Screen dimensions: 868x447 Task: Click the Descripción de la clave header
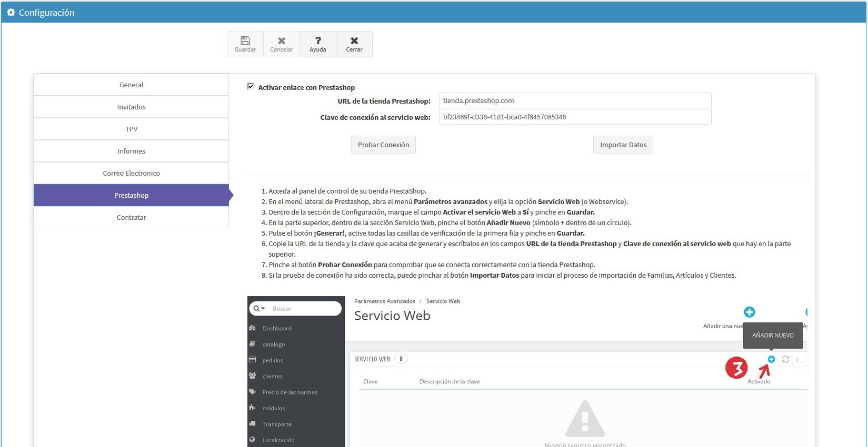[x=450, y=382]
